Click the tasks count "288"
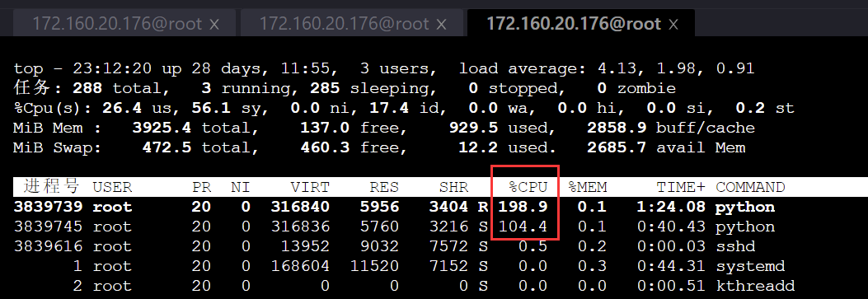The height and width of the screenshot is (299, 868). click(x=87, y=88)
